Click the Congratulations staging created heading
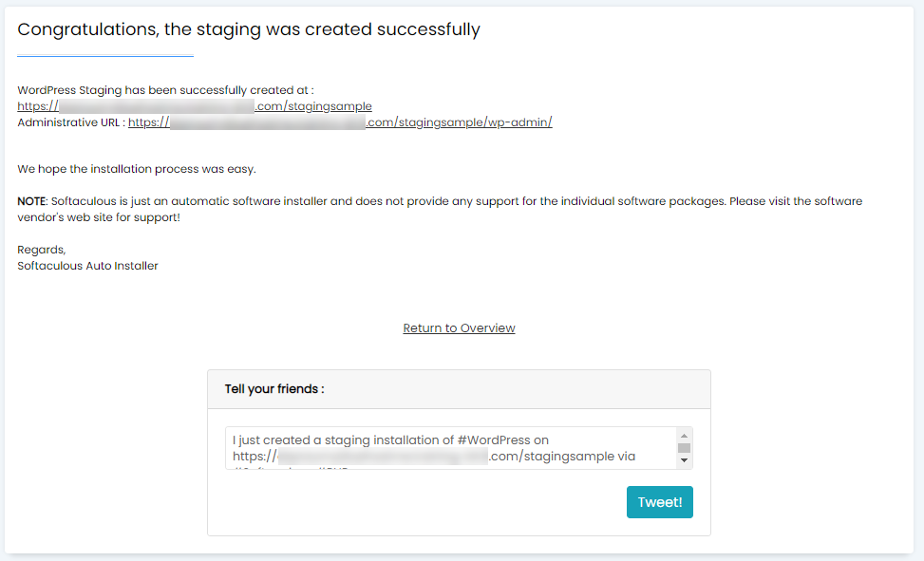924x561 pixels. click(x=249, y=29)
